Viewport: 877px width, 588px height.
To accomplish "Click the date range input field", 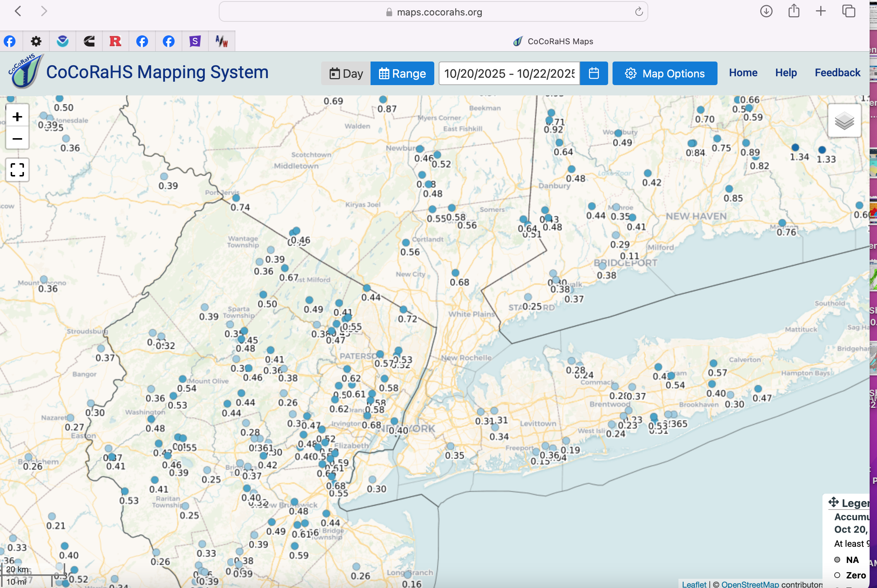I will tap(509, 74).
